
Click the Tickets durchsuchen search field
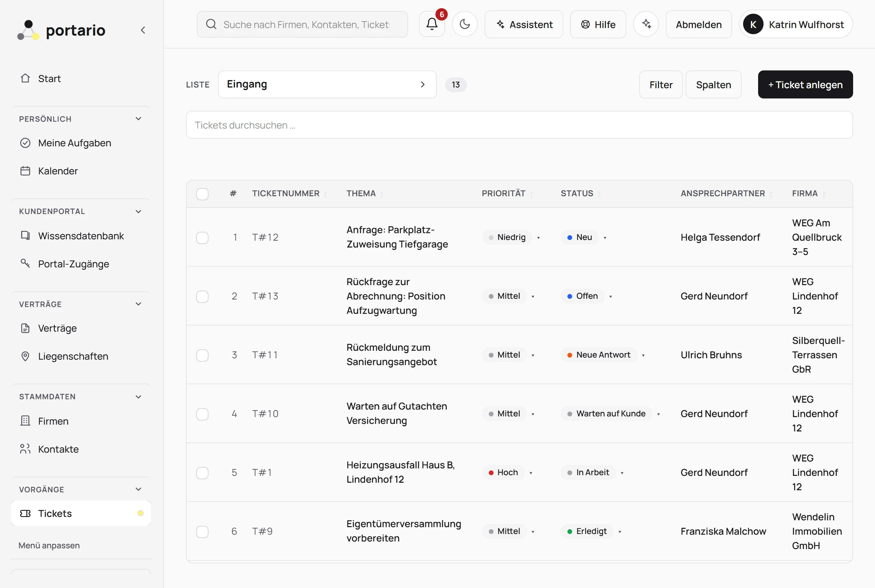point(519,125)
